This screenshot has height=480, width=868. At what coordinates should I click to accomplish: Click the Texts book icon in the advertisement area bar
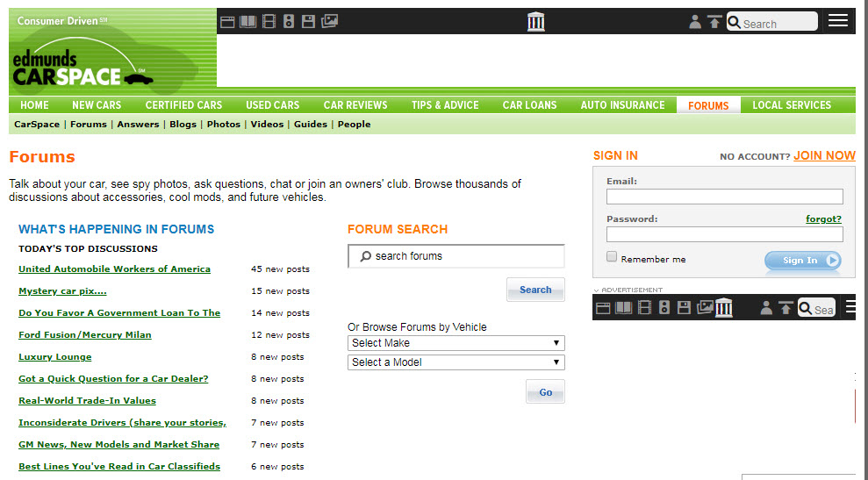pos(624,308)
